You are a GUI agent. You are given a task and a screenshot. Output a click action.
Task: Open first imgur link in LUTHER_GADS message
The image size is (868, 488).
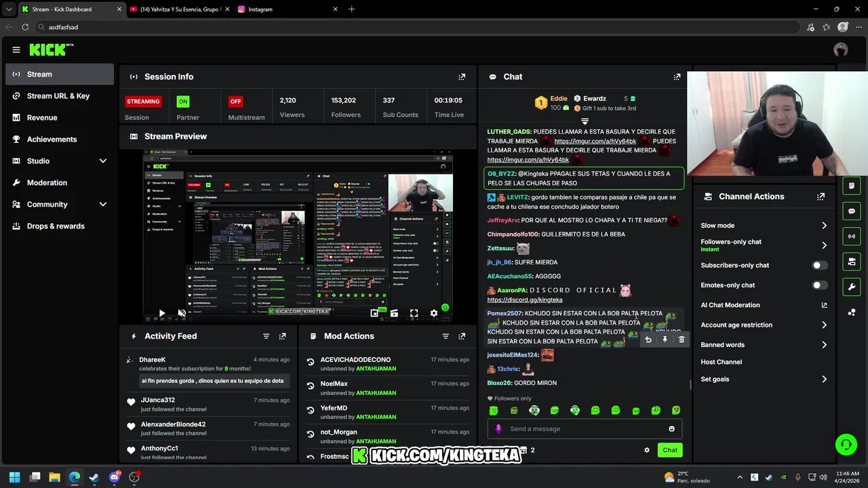coord(595,141)
